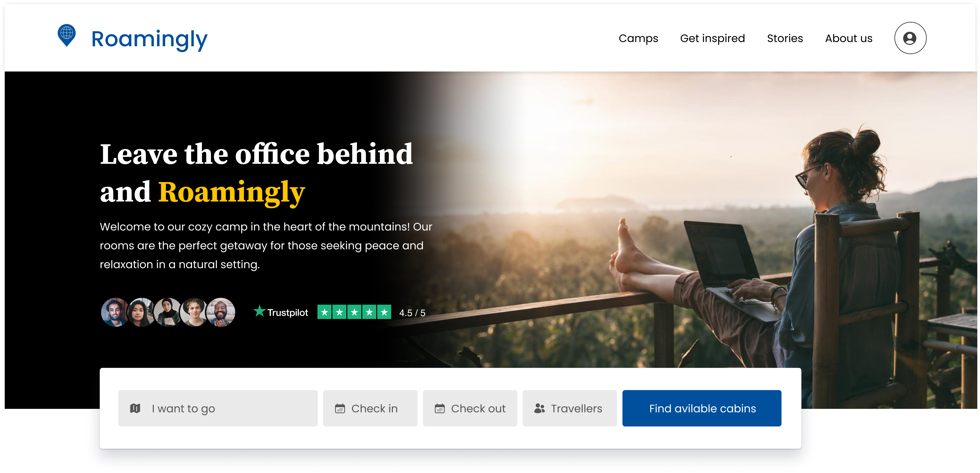The width and height of the screenshot is (980, 473).
Task: Click the calendar icon beside Check in
Action: (x=340, y=409)
